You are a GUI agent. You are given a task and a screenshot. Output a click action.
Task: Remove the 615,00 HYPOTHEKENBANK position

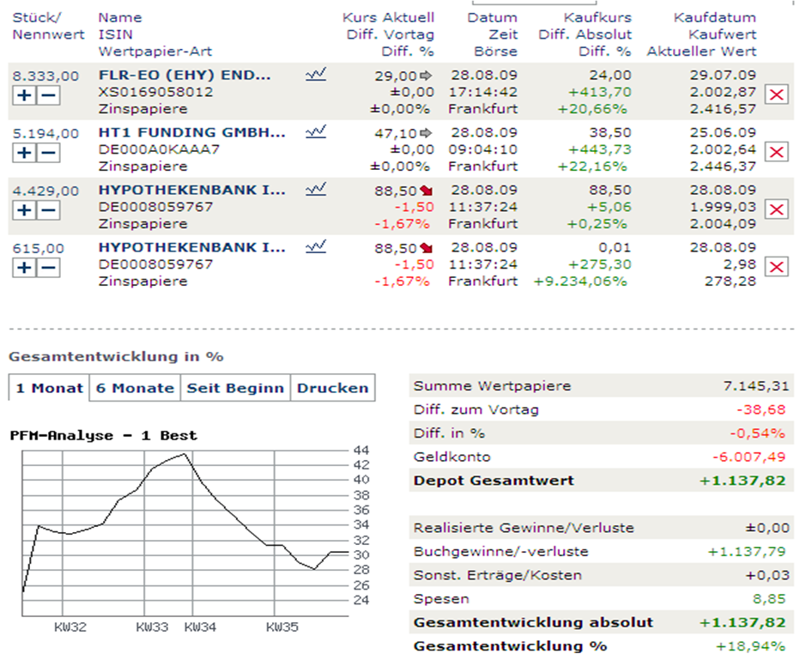776,267
